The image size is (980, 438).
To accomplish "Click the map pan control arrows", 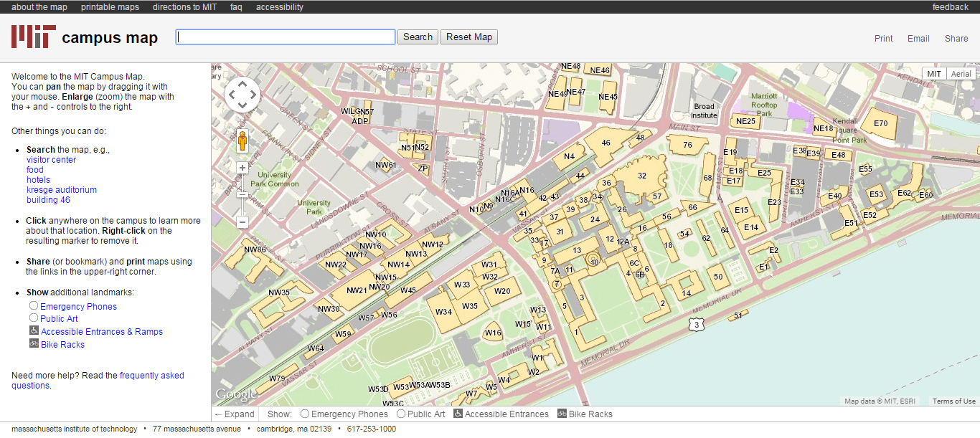I will (242, 95).
